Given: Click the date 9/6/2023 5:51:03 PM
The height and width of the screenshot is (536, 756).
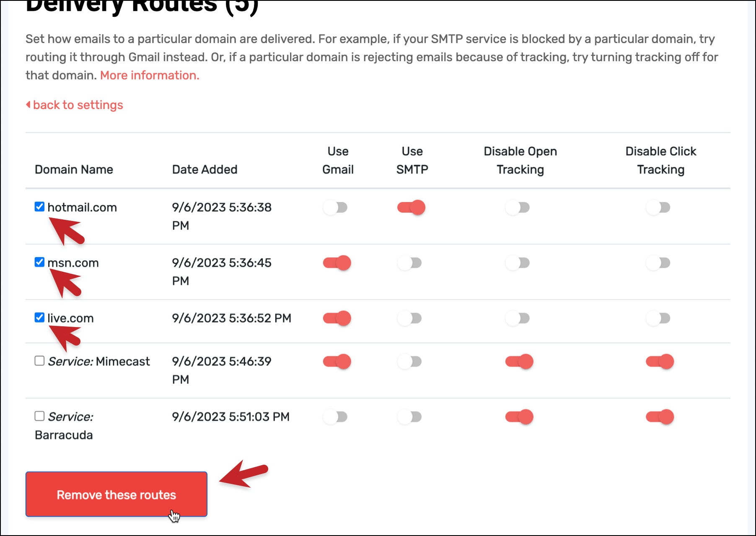Looking at the screenshot, I should [230, 416].
